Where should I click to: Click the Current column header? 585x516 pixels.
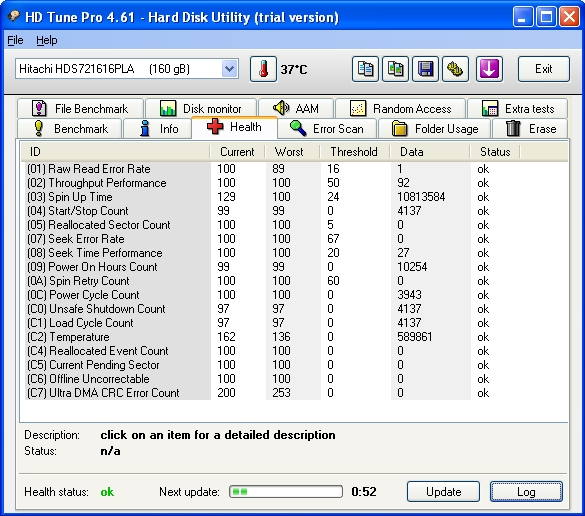pos(237,152)
